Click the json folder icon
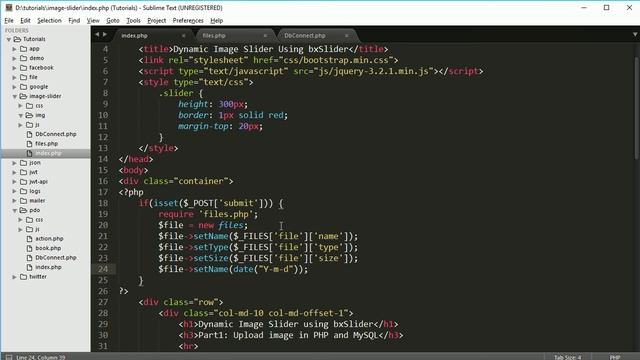 pos(24,162)
